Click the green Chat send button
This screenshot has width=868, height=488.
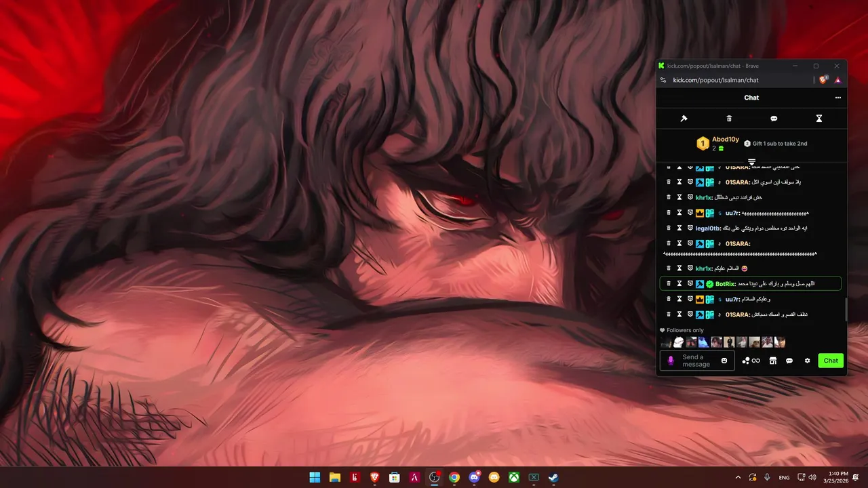831,361
